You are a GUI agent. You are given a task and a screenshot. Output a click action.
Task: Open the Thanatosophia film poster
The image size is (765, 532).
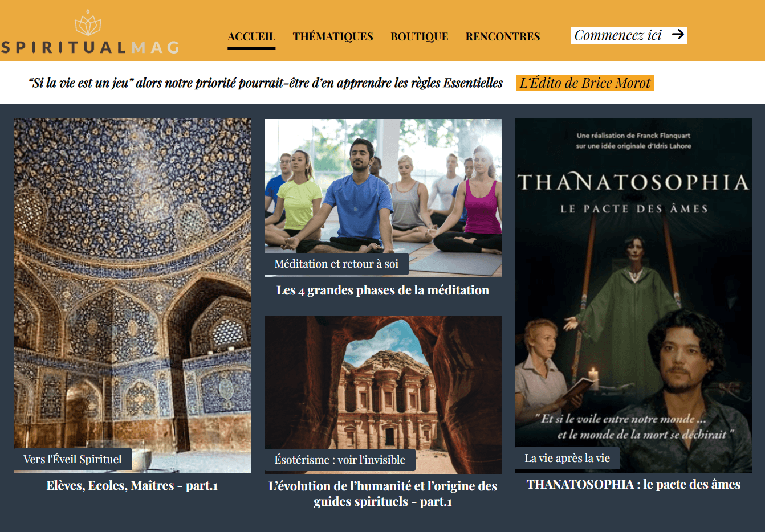[634, 295]
